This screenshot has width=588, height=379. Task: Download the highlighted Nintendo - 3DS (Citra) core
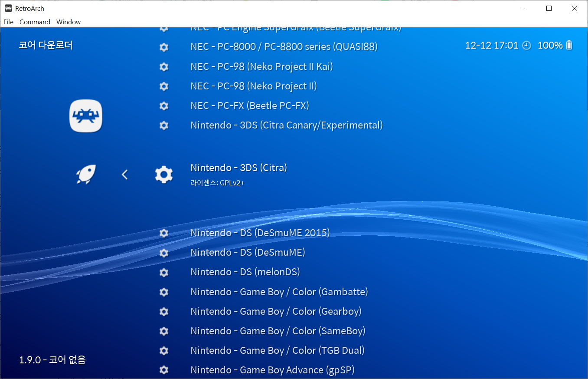tap(238, 168)
